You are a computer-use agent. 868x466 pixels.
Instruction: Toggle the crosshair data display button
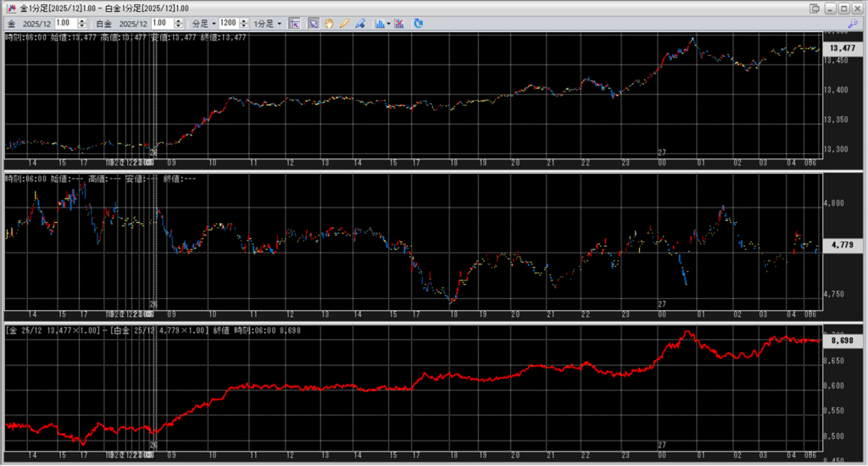[x=294, y=23]
